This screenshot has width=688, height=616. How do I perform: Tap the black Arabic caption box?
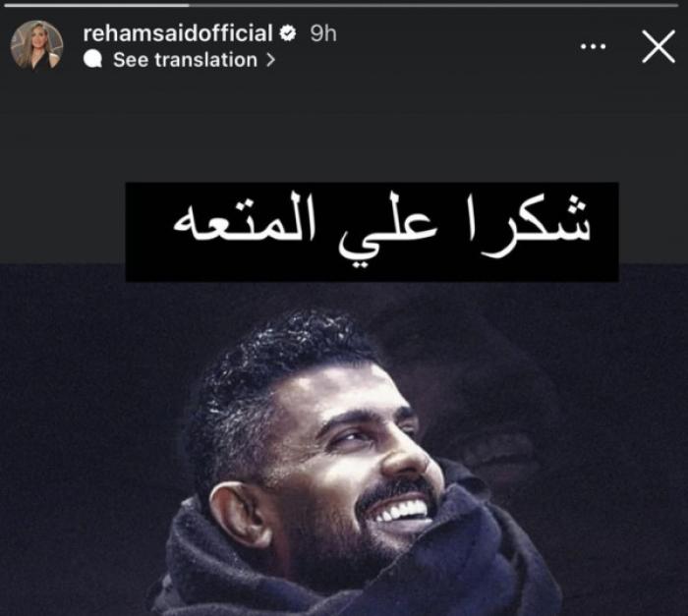pyautogui.click(x=373, y=232)
